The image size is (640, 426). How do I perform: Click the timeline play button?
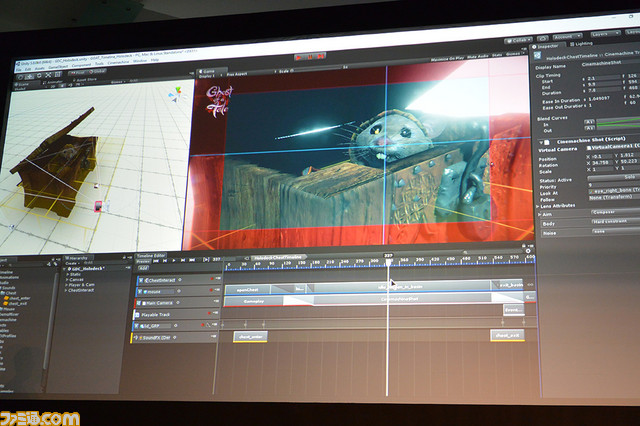174,260
